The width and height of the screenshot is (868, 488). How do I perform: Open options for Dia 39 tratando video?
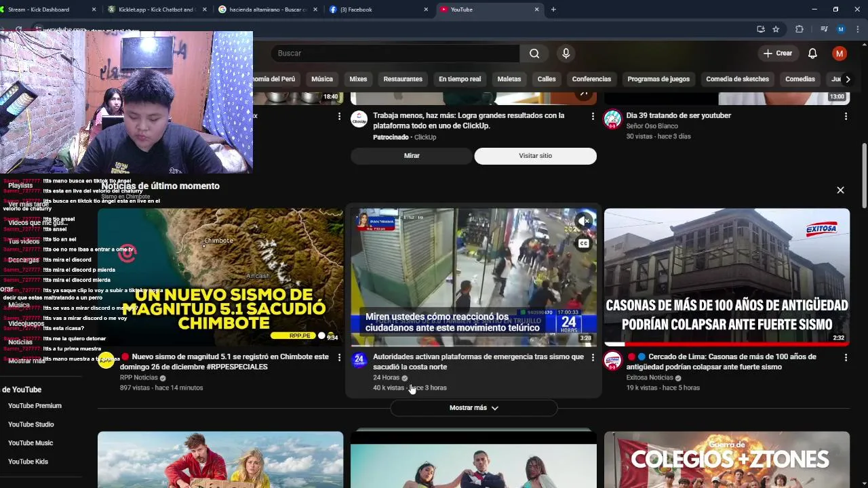click(x=846, y=117)
